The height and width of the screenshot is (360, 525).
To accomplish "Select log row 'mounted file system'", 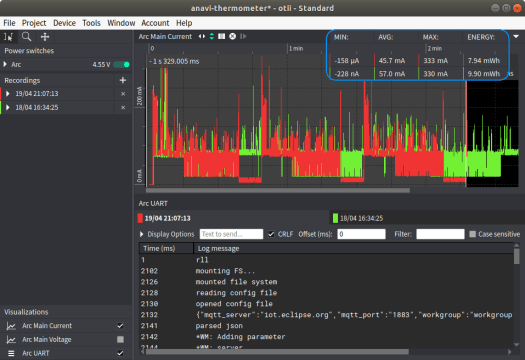I will [326, 282].
